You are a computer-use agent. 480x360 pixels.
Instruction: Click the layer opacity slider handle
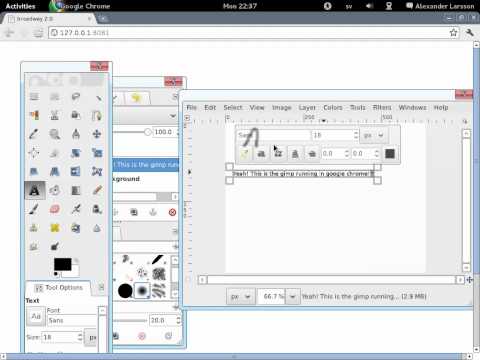(148, 132)
